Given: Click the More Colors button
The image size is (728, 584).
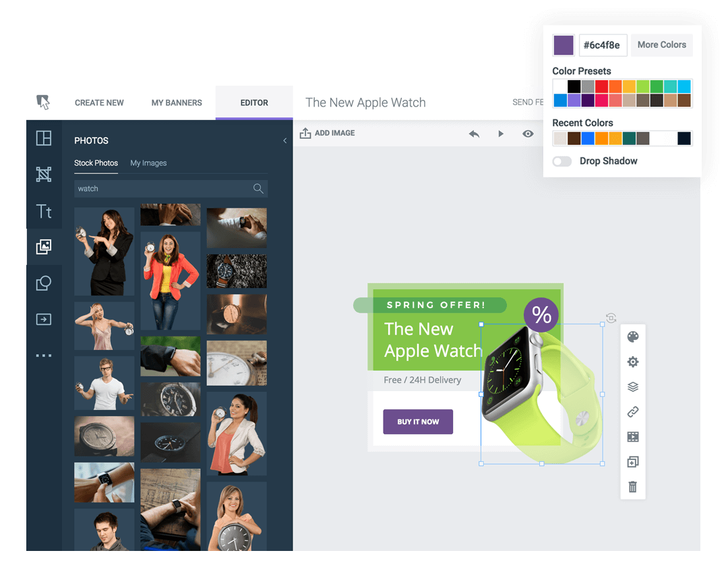Looking at the screenshot, I should tap(662, 45).
